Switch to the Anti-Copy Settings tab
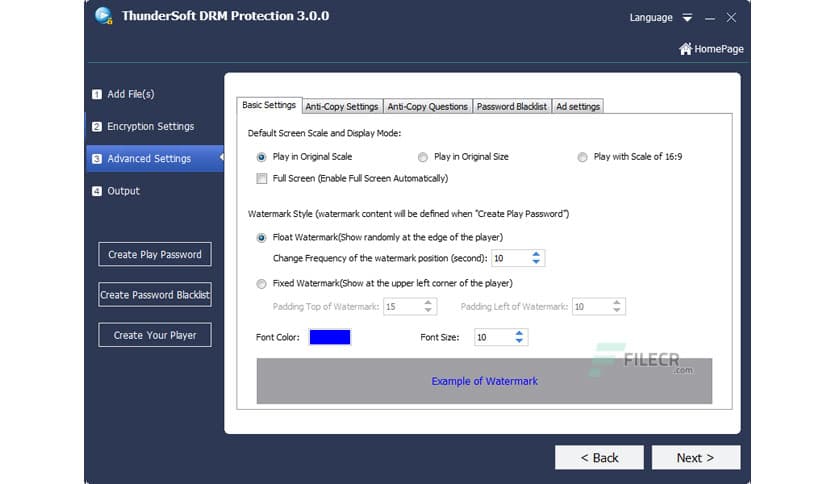Screen dimensions: 836x484 pos(342,107)
